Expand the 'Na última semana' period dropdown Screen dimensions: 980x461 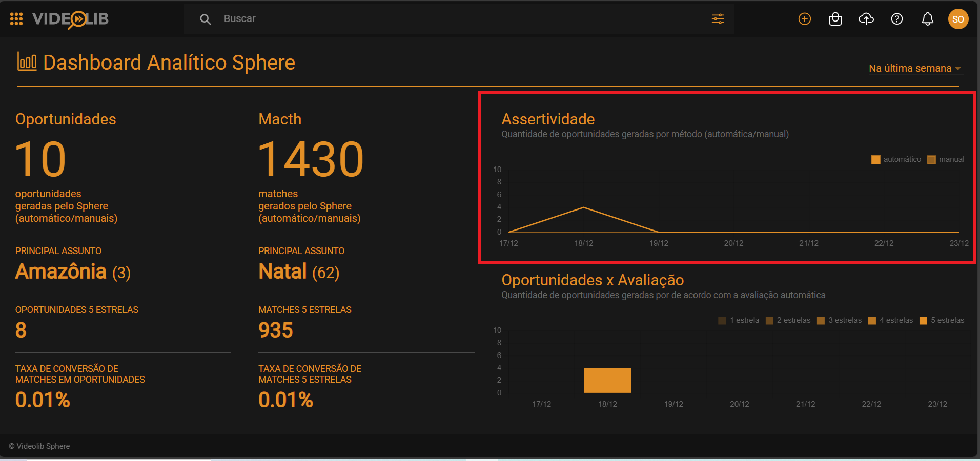tap(910, 68)
